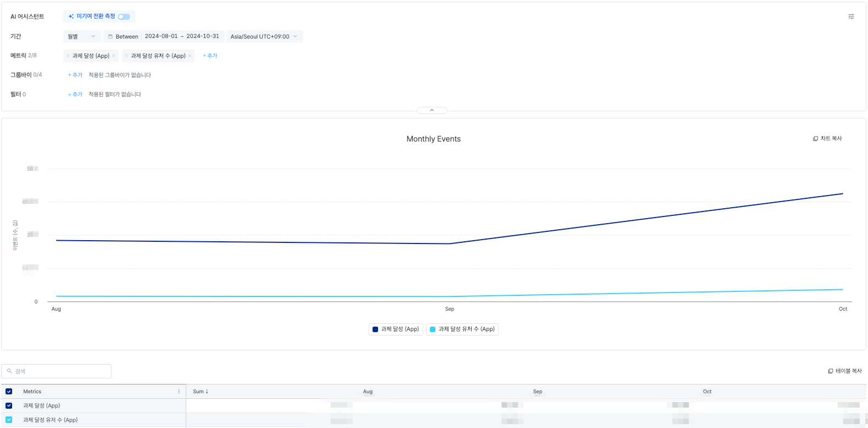Click the Sep column header in the table
Image resolution: width=868 pixels, height=428 pixels.
tap(537, 392)
